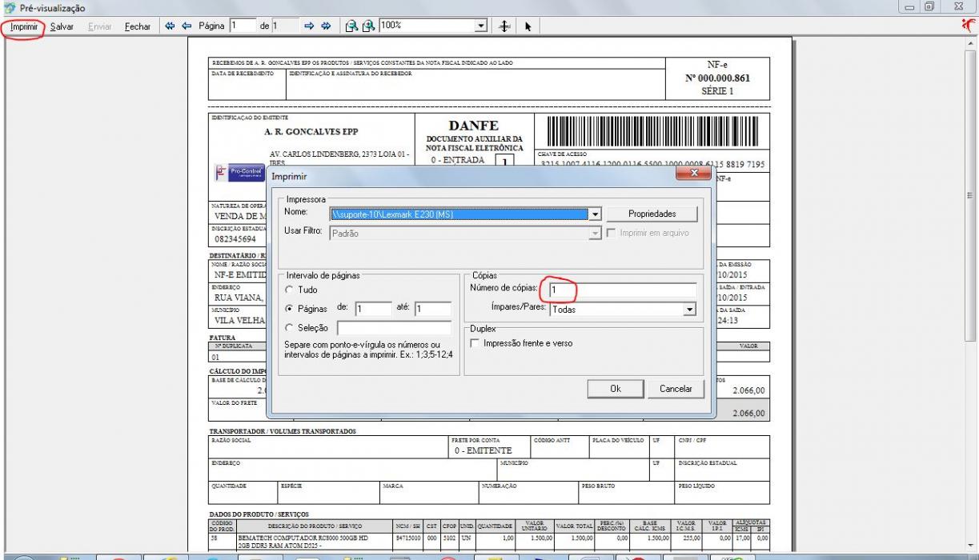Click Salvar in the toolbar

click(62, 26)
